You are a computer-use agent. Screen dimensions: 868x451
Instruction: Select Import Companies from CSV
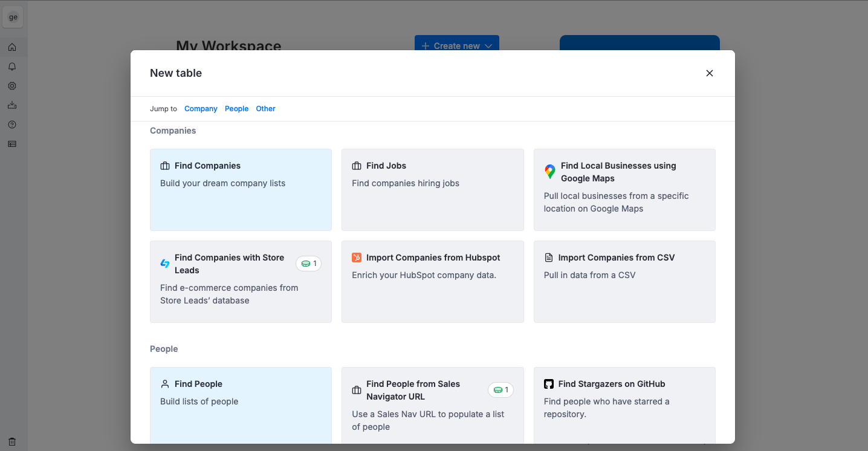624,281
